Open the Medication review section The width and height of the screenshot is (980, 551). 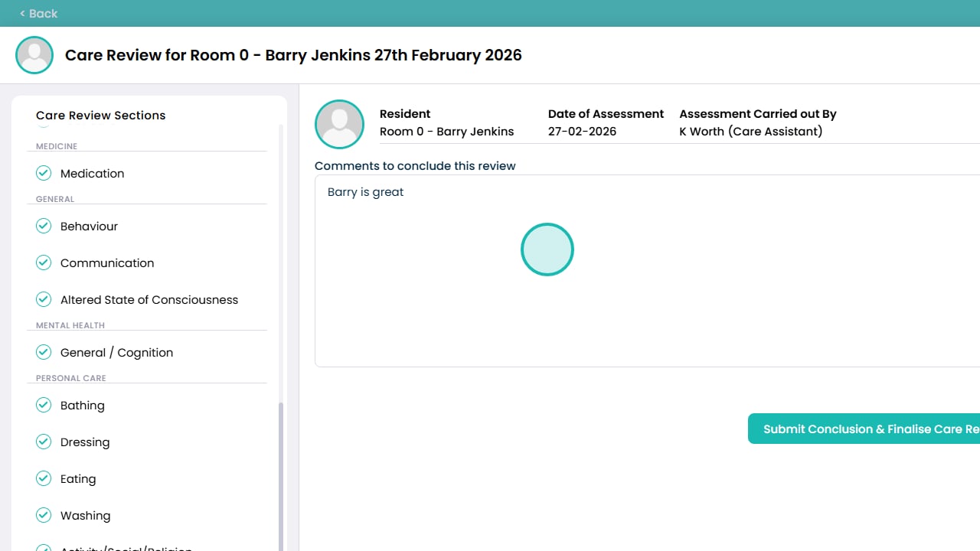(x=92, y=174)
